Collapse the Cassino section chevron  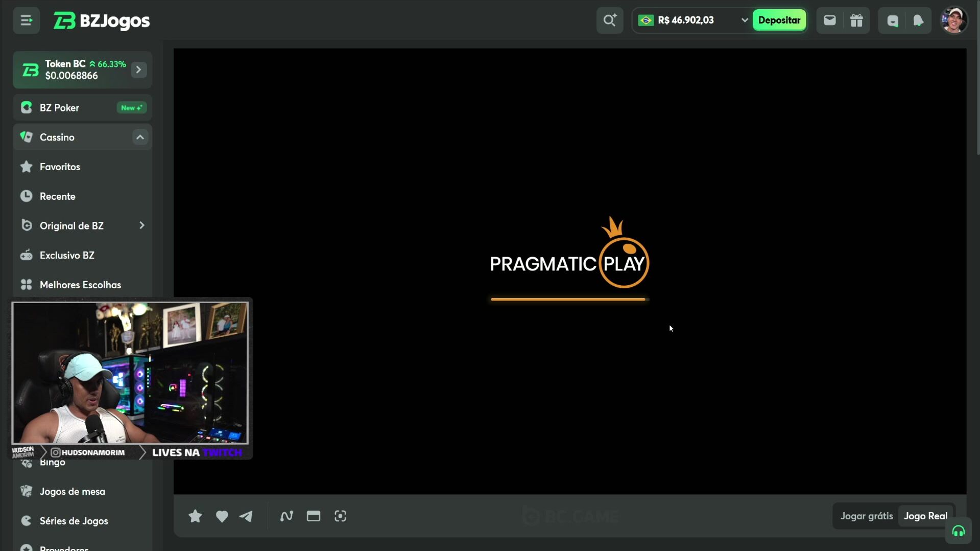pos(140,137)
